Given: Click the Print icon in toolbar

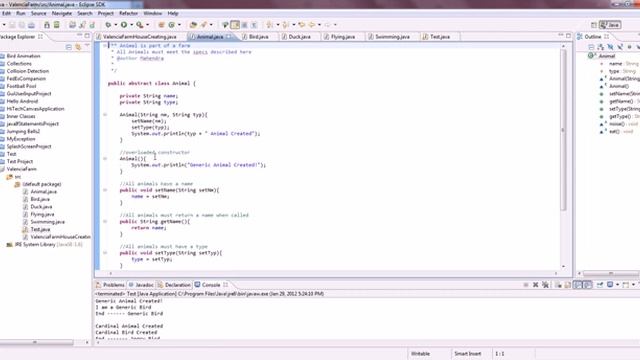Looking at the screenshot, I should (x=31, y=25).
